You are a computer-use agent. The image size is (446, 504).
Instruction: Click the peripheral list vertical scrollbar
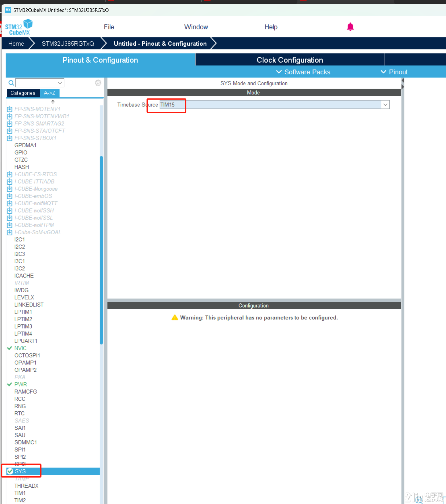(101, 250)
